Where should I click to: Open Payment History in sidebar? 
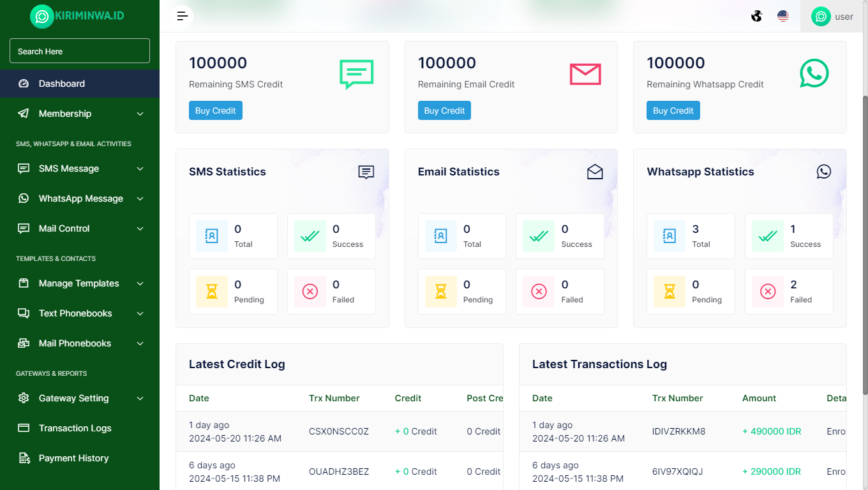80,458
